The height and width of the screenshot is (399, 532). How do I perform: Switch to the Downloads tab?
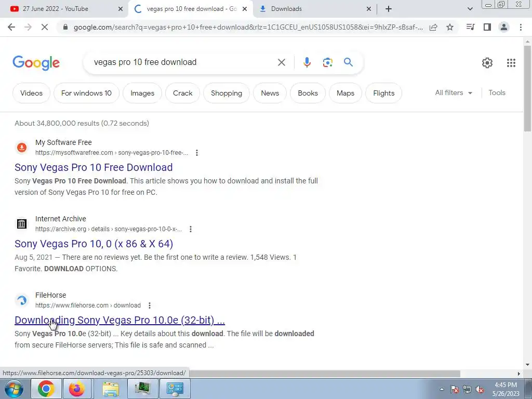point(312,9)
